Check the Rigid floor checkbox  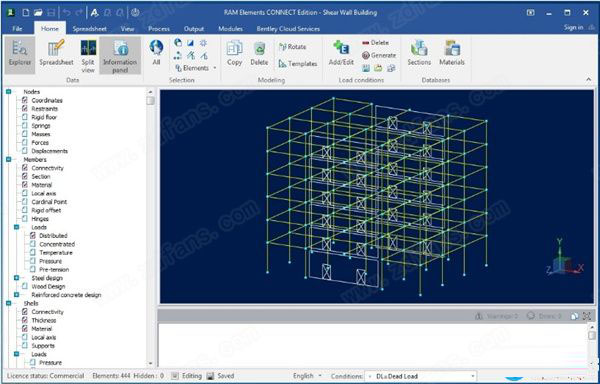pos(25,117)
